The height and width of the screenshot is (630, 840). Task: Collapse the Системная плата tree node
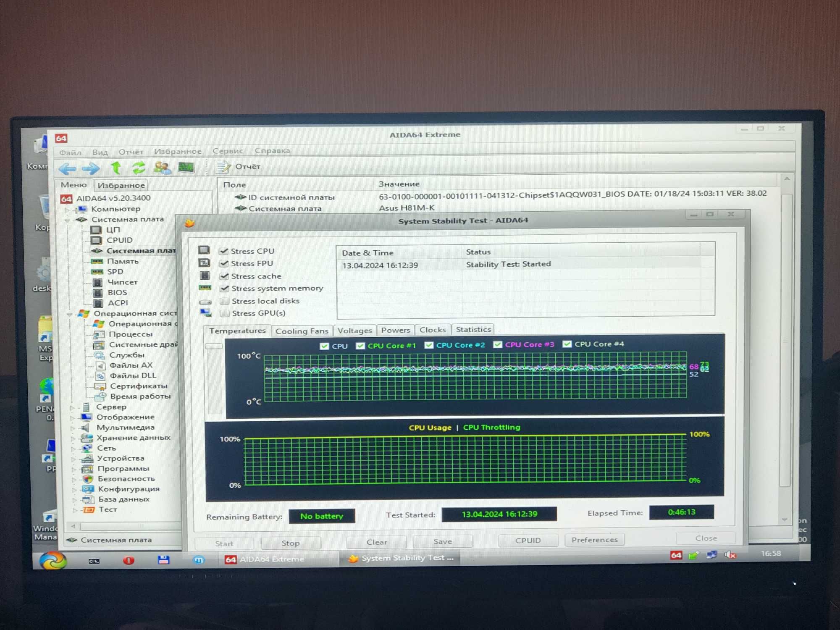67,220
